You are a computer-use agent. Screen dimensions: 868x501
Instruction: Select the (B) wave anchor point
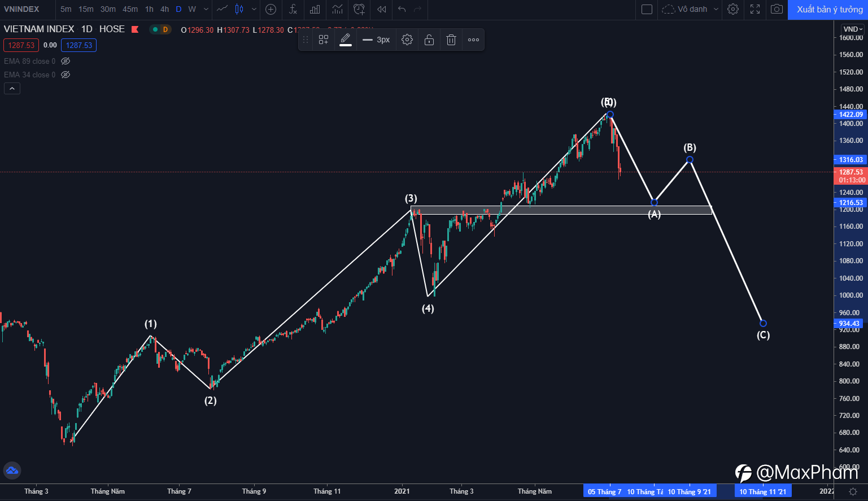pyautogui.click(x=690, y=160)
